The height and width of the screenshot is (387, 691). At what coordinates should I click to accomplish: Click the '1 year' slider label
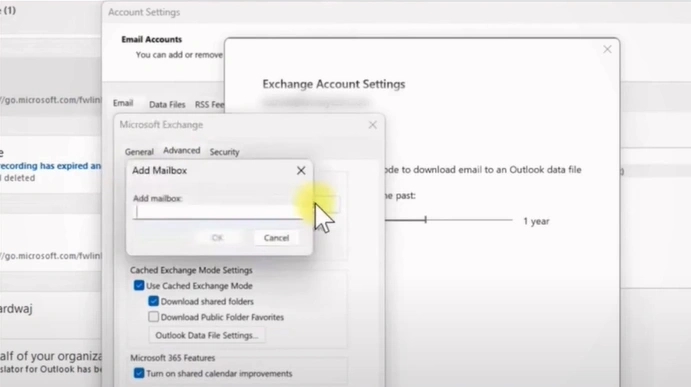pos(536,221)
